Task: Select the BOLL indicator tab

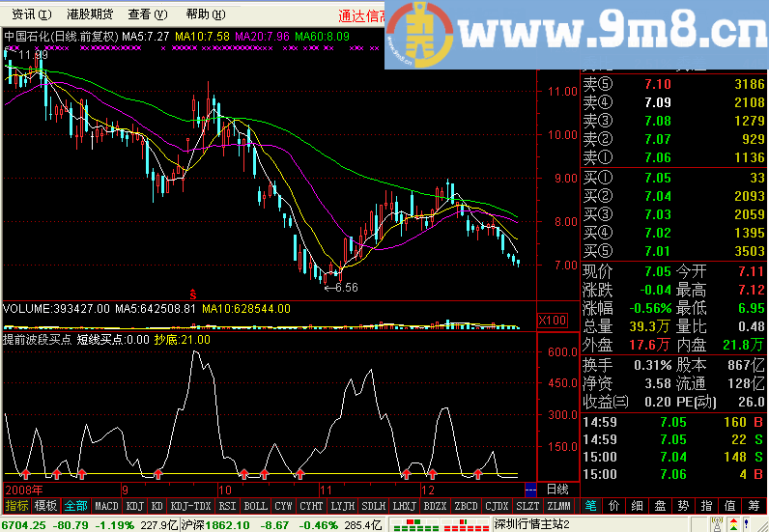Action: pos(255,506)
